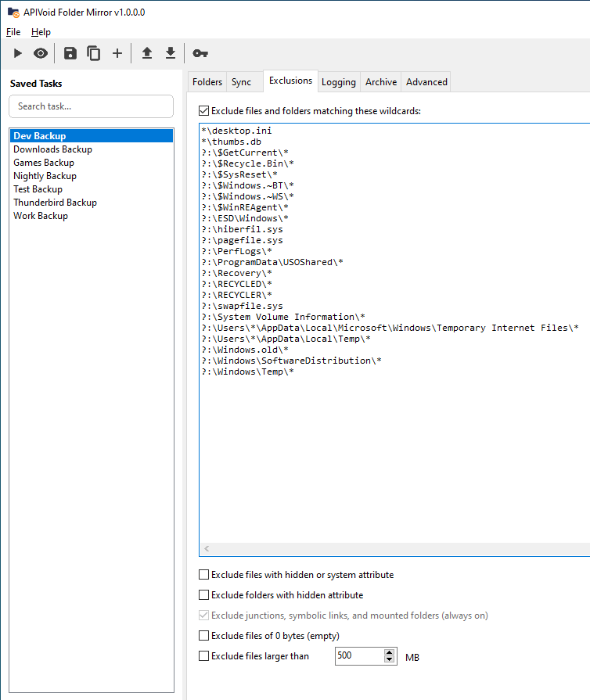Image resolution: width=590 pixels, height=700 pixels.
Task: Click the 500 MB size field
Action: pyautogui.click(x=359, y=655)
